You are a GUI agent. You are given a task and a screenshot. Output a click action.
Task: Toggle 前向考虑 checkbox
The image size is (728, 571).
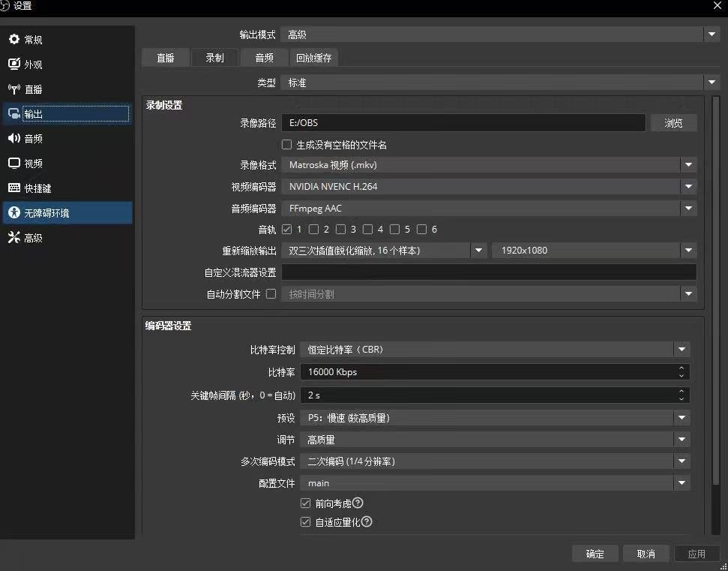pos(305,503)
